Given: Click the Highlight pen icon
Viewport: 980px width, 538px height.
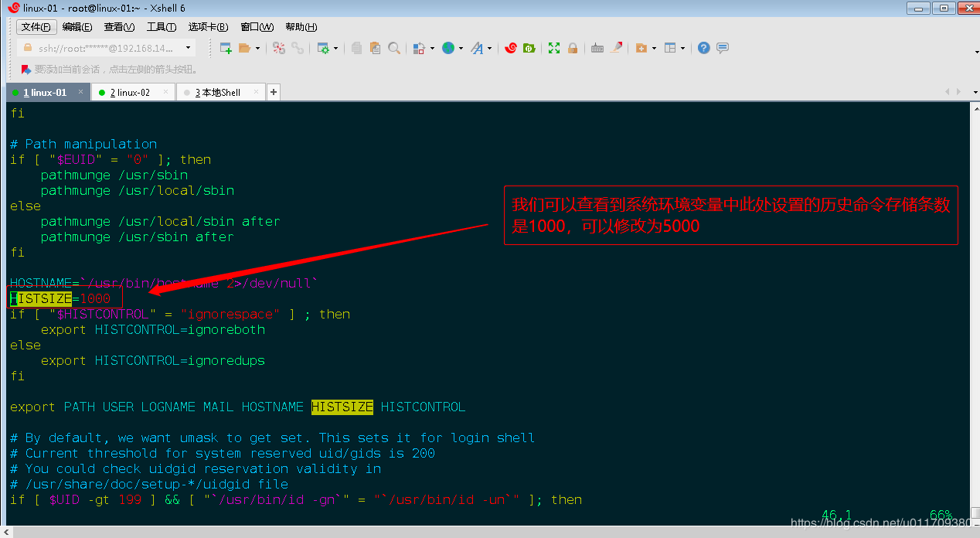Looking at the screenshot, I should tap(616, 48).
